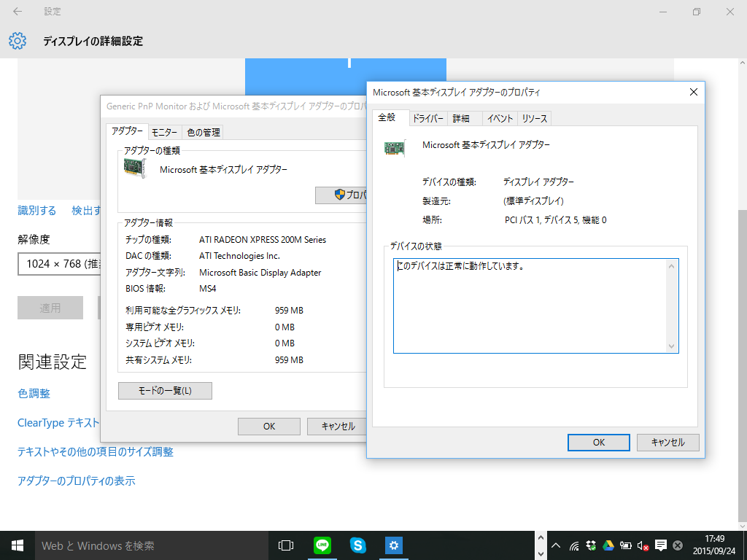Click the 関連設定 heading
The height and width of the screenshot is (560, 747).
click(x=53, y=362)
